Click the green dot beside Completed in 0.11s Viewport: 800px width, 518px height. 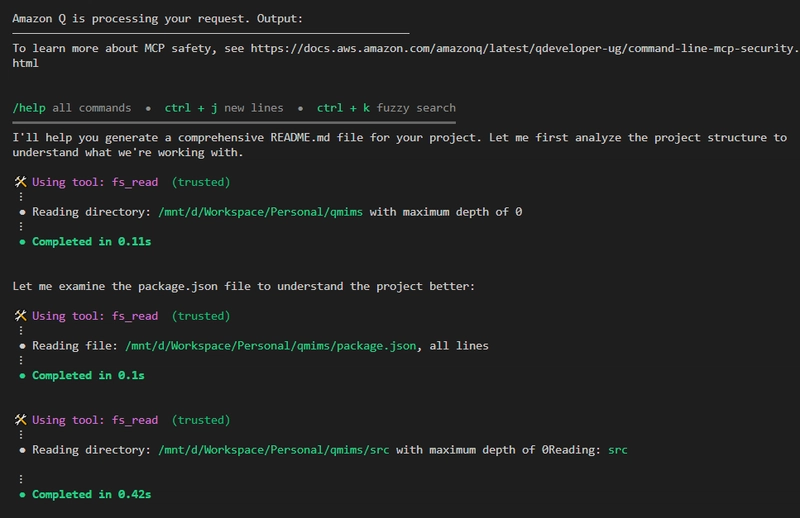pyautogui.click(x=22, y=242)
